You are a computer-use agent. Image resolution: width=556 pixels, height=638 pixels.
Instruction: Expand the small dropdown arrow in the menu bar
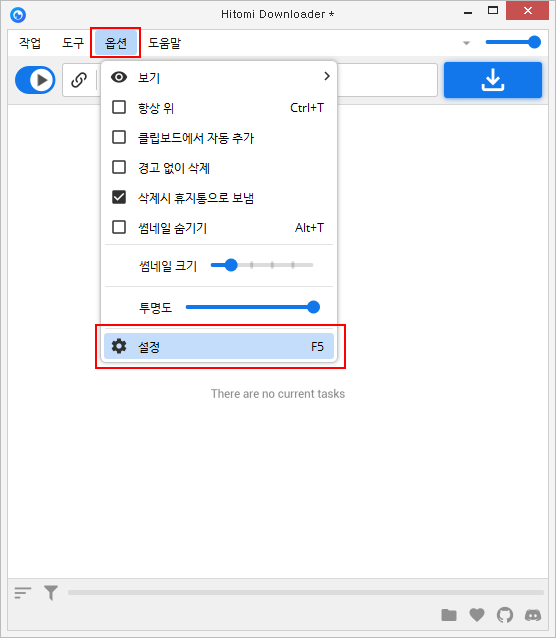466,43
